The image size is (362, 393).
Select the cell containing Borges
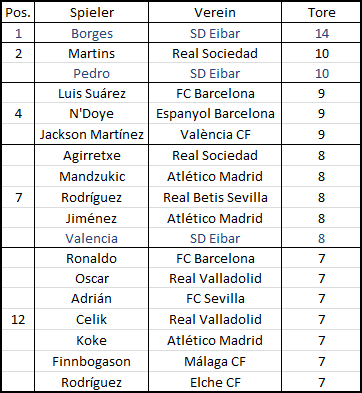point(91,33)
